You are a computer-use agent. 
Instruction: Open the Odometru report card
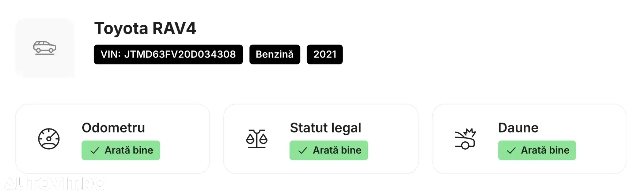(x=113, y=139)
